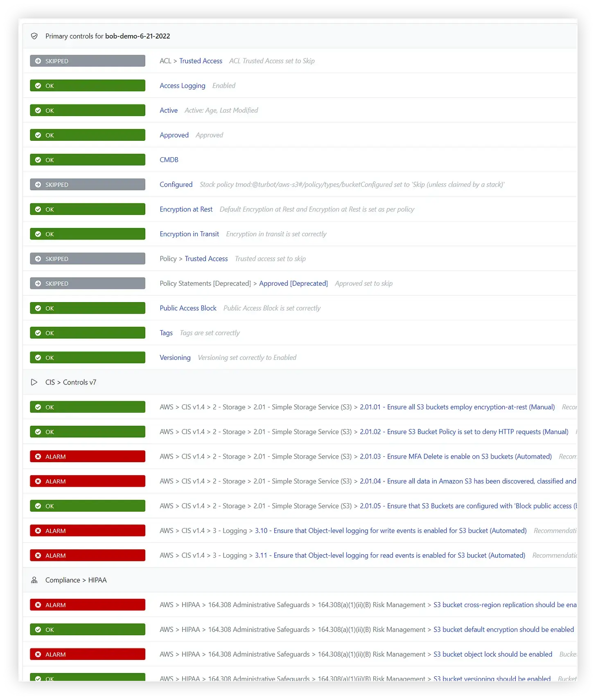
Task: Open the Configured control link
Action: (176, 185)
